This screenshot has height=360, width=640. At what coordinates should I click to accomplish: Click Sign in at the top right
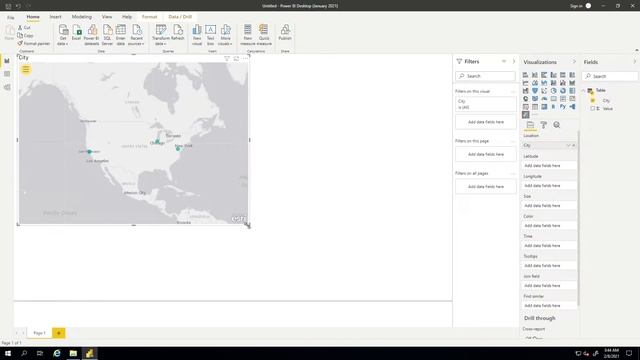tap(576, 6)
